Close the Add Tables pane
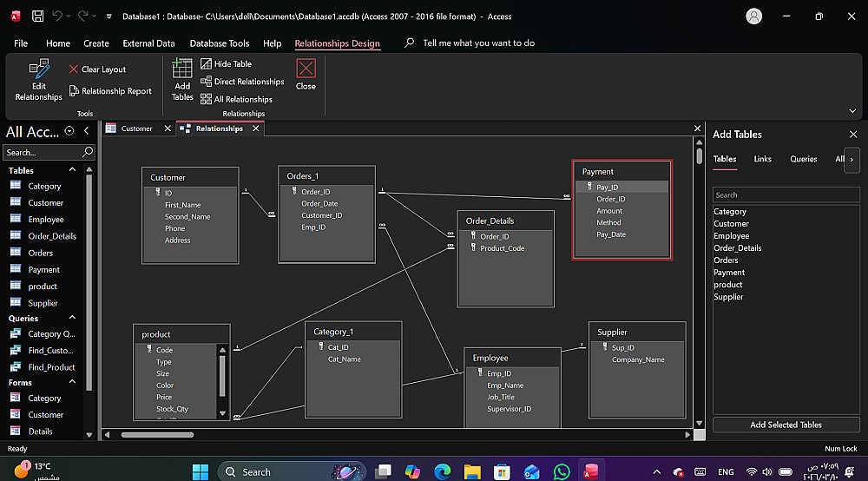 click(x=853, y=134)
